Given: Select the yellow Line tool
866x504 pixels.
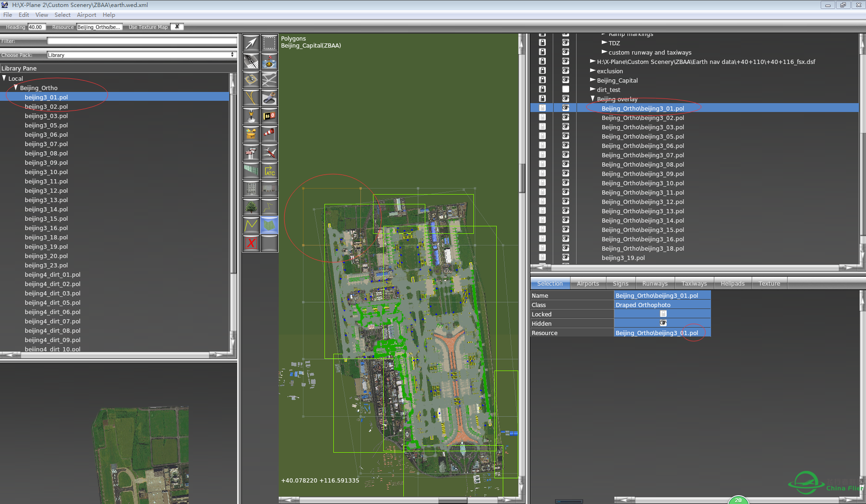Looking at the screenshot, I should point(251,225).
